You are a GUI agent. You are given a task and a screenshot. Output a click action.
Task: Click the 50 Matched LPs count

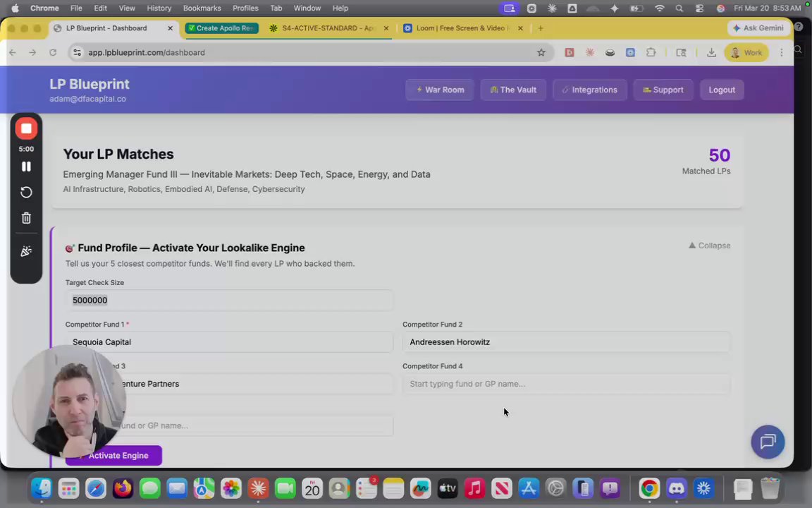point(719,155)
